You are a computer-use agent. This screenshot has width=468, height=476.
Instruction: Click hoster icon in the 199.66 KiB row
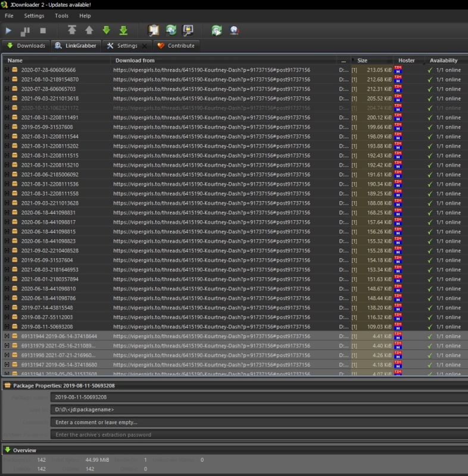click(x=398, y=127)
